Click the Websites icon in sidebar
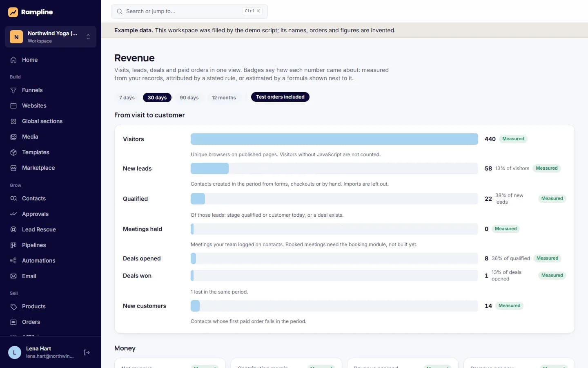 pyautogui.click(x=13, y=105)
